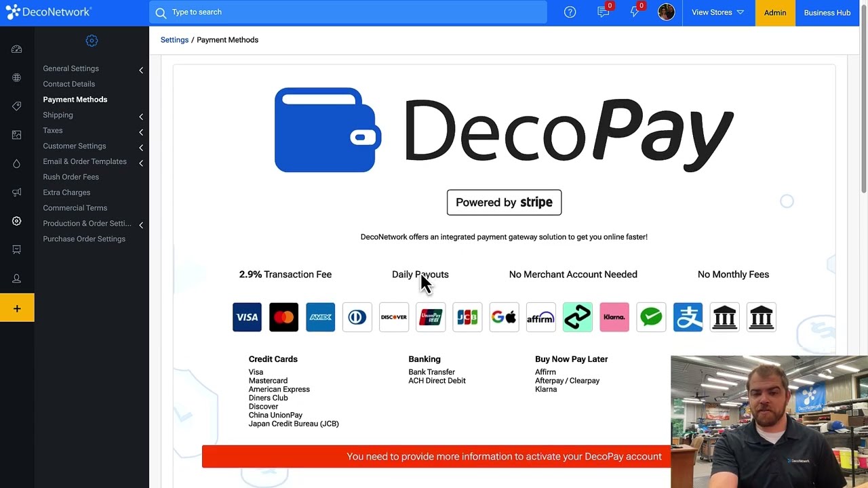Image resolution: width=868 pixels, height=488 pixels.
Task: Select Payment Methods menu item
Action: pyautogui.click(x=75, y=100)
